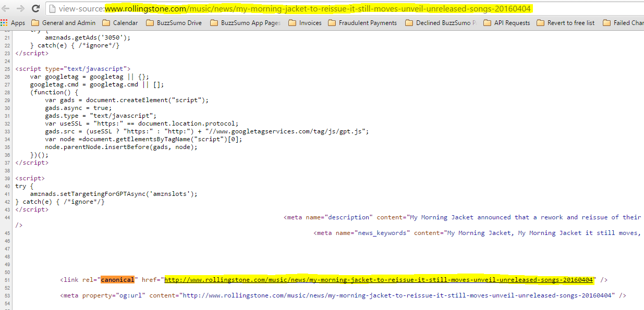Open the Invoices bookmark folder

click(x=305, y=23)
